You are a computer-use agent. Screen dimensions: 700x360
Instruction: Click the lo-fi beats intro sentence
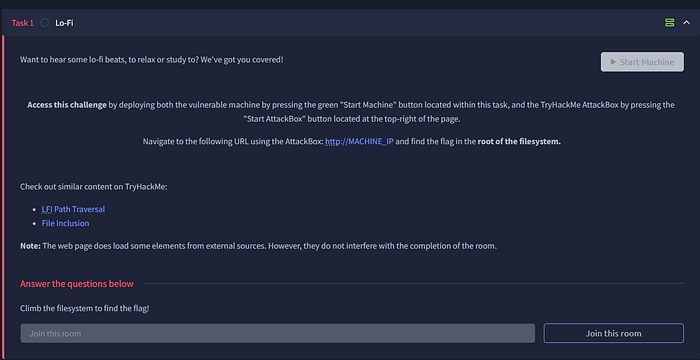point(152,59)
